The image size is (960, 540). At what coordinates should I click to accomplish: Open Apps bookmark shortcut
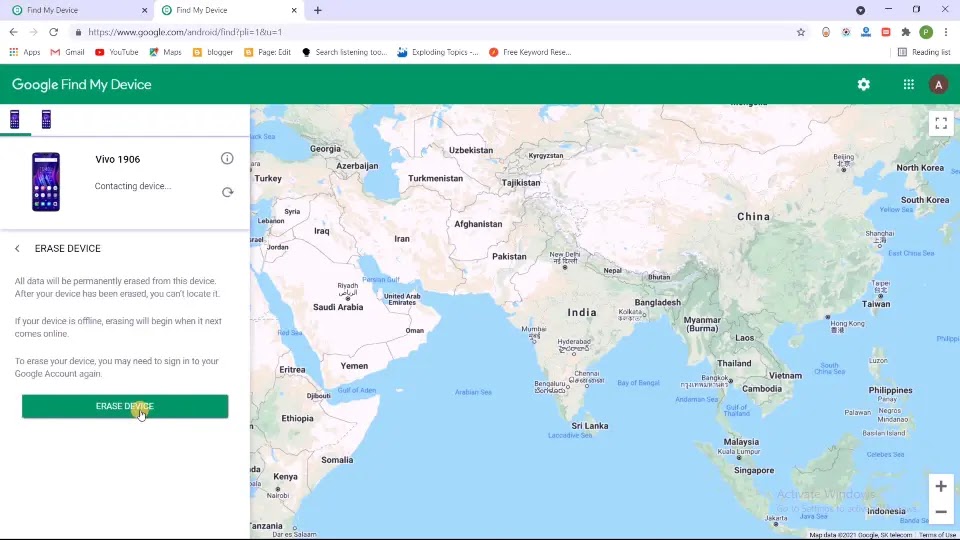pos(24,52)
